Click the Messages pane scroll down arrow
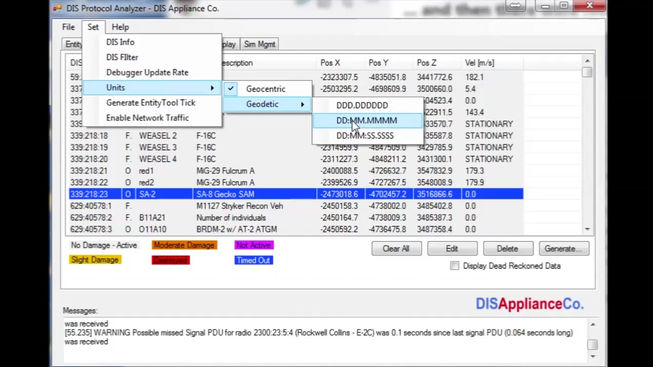Viewport: 653px width, 367px height. click(593, 357)
